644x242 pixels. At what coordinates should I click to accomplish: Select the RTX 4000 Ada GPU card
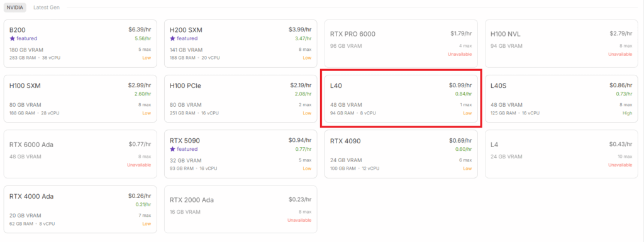80,209
